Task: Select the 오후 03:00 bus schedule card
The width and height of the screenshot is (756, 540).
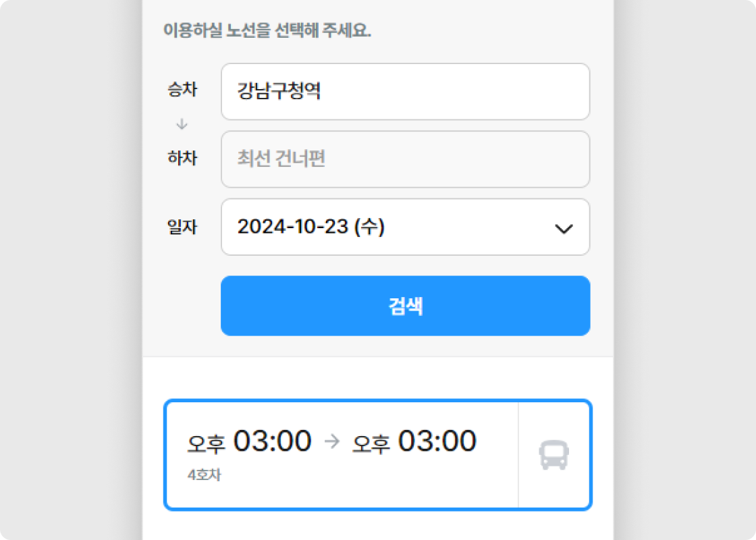Action: click(x=378, y=455)
